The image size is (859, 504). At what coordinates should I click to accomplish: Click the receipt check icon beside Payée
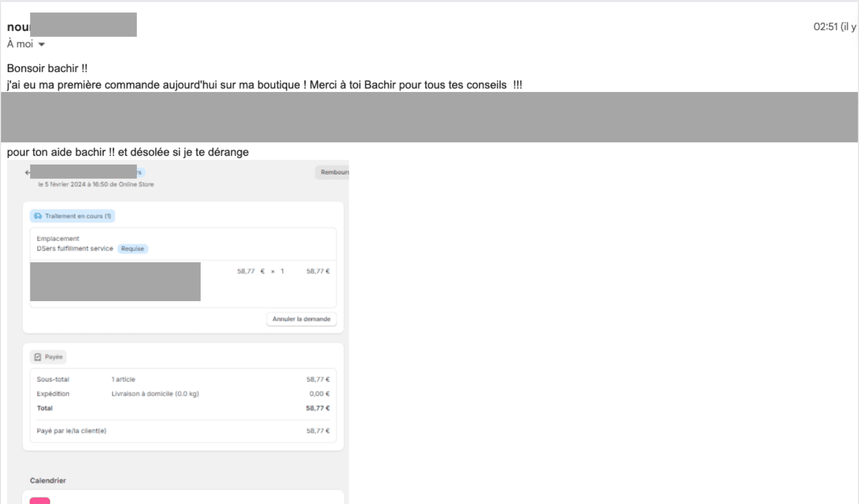[x=38, y=357]
